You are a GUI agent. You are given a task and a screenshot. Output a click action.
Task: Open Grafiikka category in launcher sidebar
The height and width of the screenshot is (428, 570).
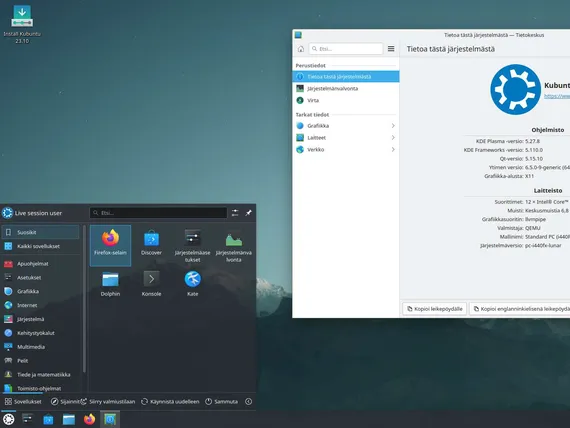coord(40,291)
